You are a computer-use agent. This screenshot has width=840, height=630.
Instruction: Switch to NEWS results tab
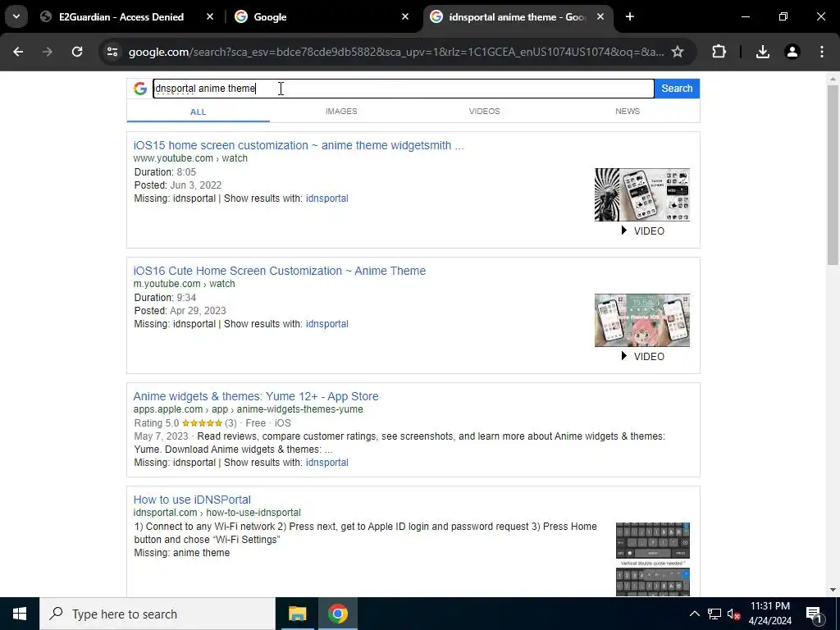pos(628,112)
